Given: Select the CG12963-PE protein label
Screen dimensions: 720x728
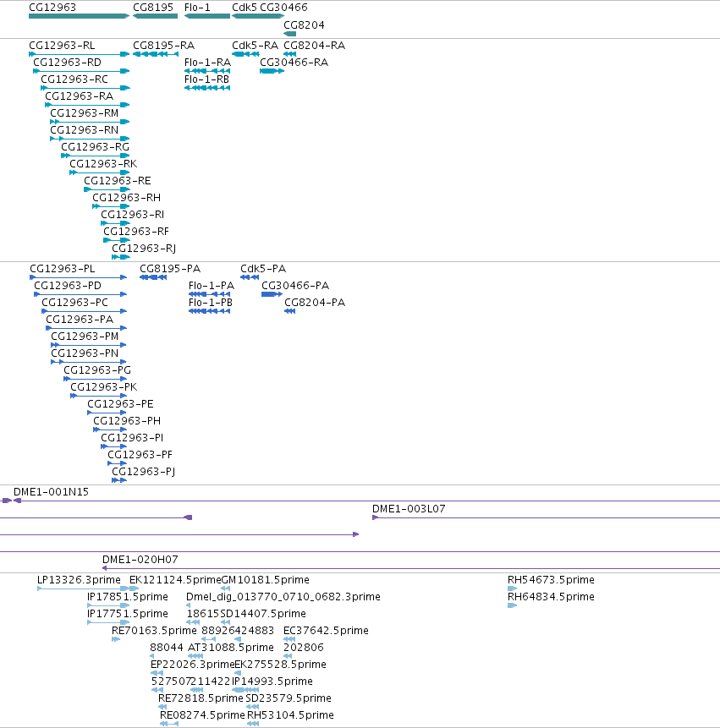Looking at the screenshot, I should tap(120, 404).
